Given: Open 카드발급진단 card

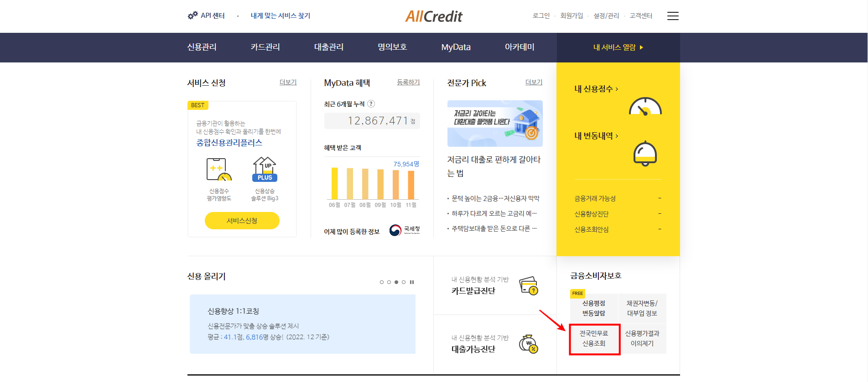Looking at the screenshot, I should click(x=495, y=285).
